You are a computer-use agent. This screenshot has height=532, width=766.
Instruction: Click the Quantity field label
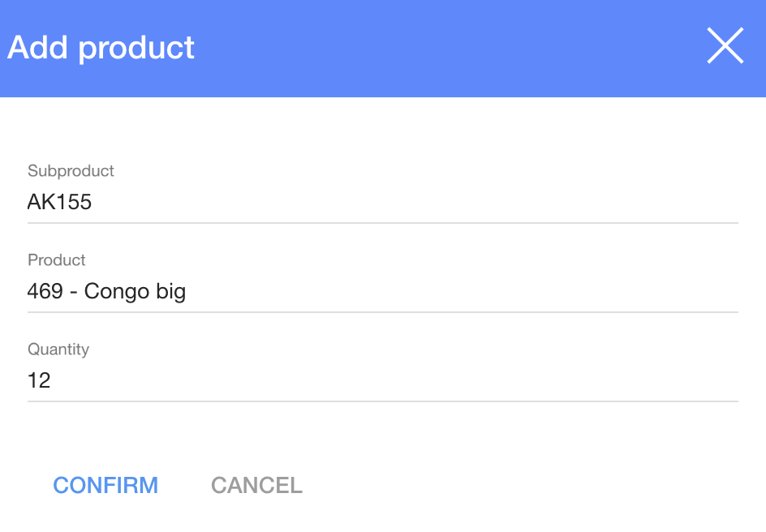(58, 350)
